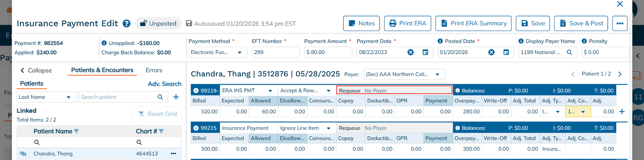Screen dimensions: 644x160
Task: Go to next patient arrow
Action: click(x=620, y=74)
